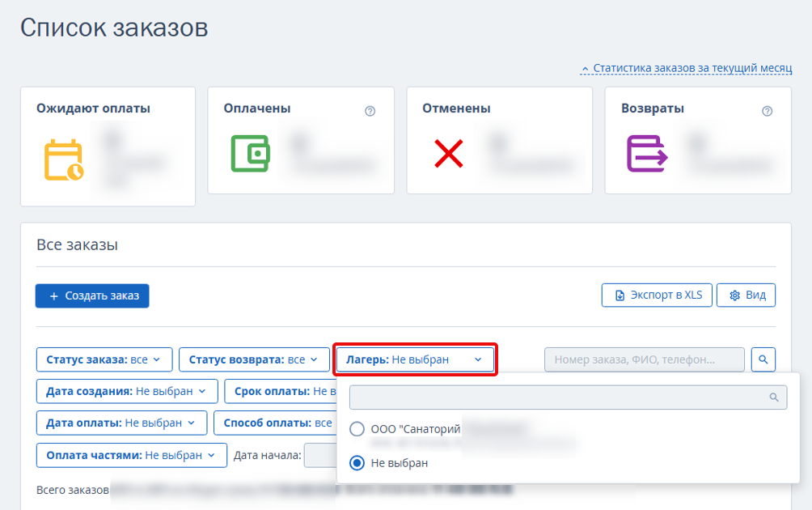Collapse the Статистика заказов за текущий месяц link
This screenshot has width=812, height=510.
click(686, 68)
